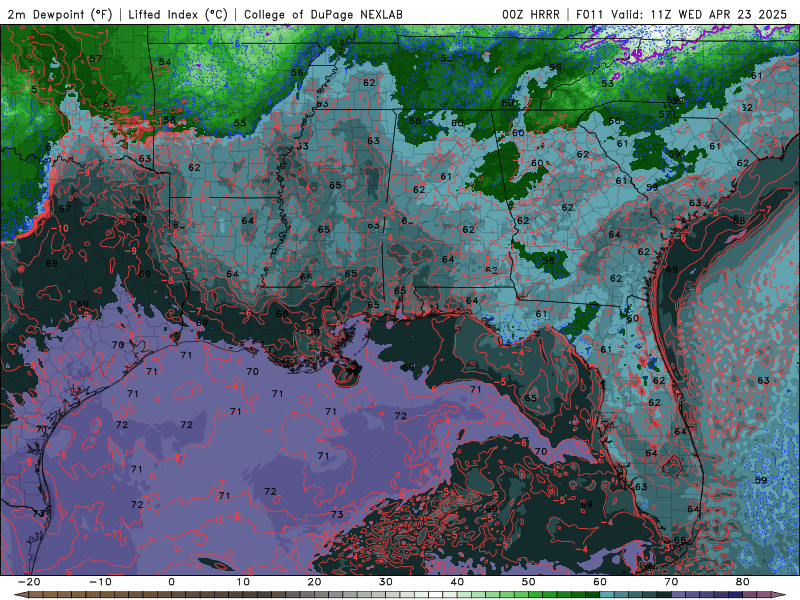The height and width of the screenshot is (600, 800).
Task: Click the 10 label on the color scale
Action: click(x=243, y=582)
